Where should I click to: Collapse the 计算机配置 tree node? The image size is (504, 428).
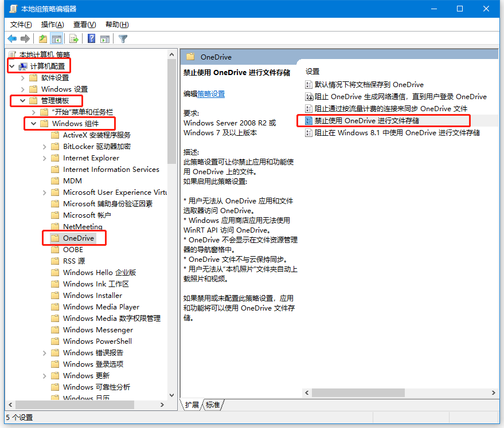click(x=12, y=66)
